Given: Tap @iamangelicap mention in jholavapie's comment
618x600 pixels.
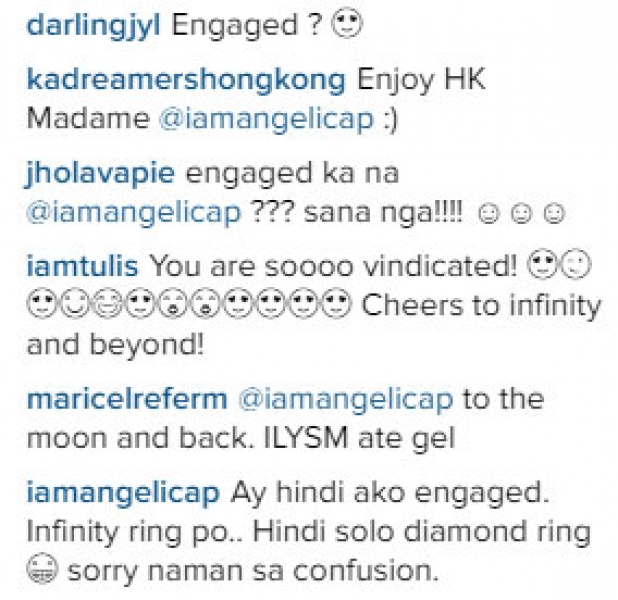Looking at the screenshot, I should point(134,212).
